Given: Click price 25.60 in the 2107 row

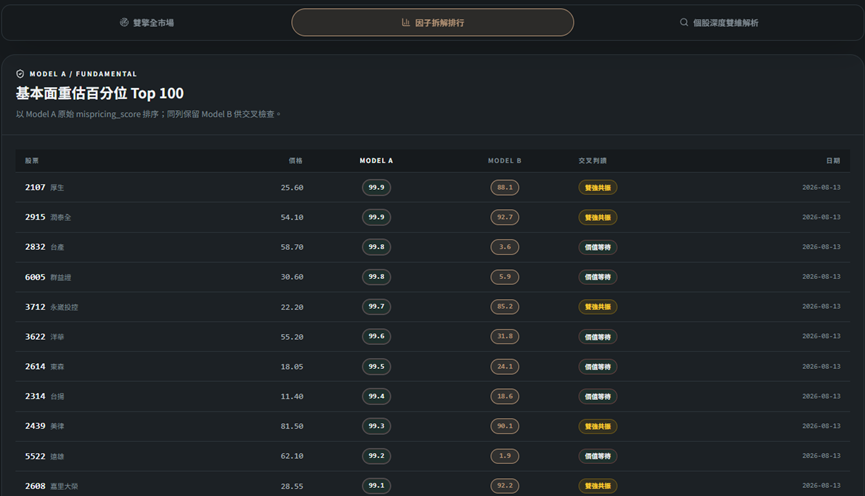Looking at the screenshot, I should pos(292,188).
